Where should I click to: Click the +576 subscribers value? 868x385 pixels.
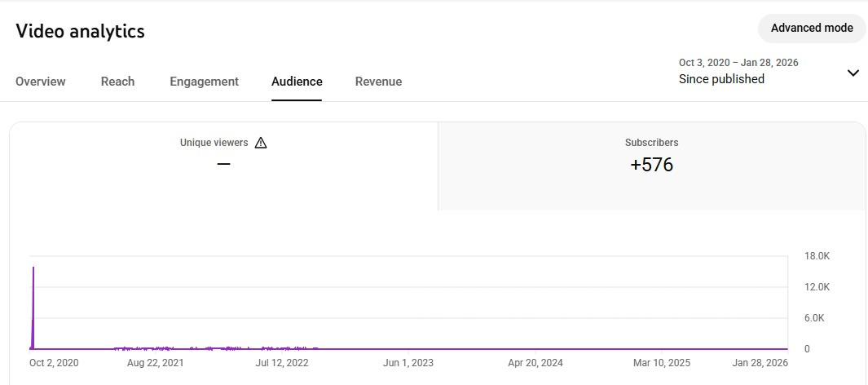click(x=651, y=165)
